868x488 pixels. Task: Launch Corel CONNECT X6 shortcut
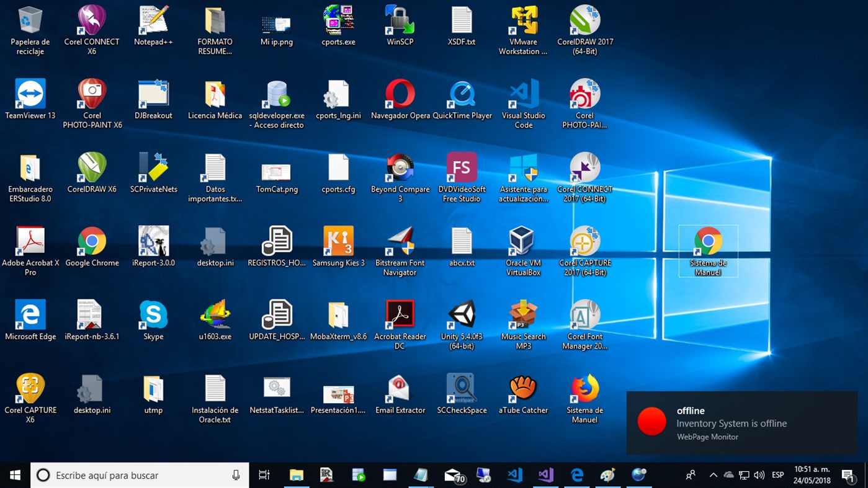click(x=92, y=30)
